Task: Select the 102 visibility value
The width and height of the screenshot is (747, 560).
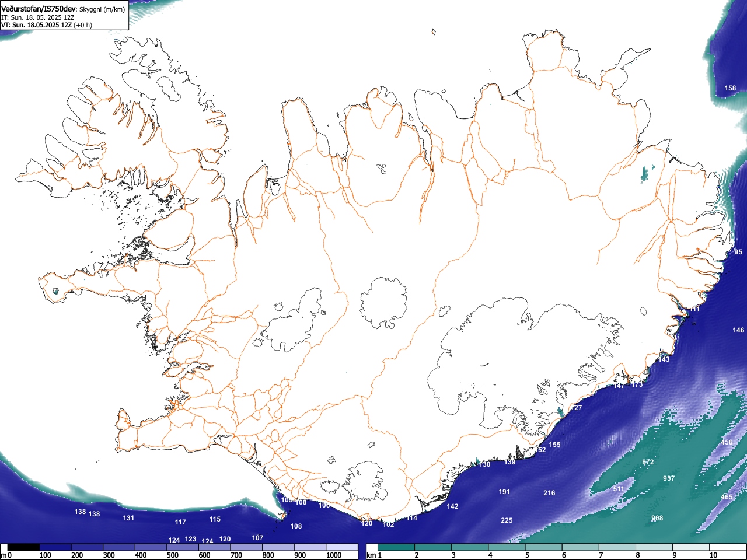Action: click(x=388, y=524)
